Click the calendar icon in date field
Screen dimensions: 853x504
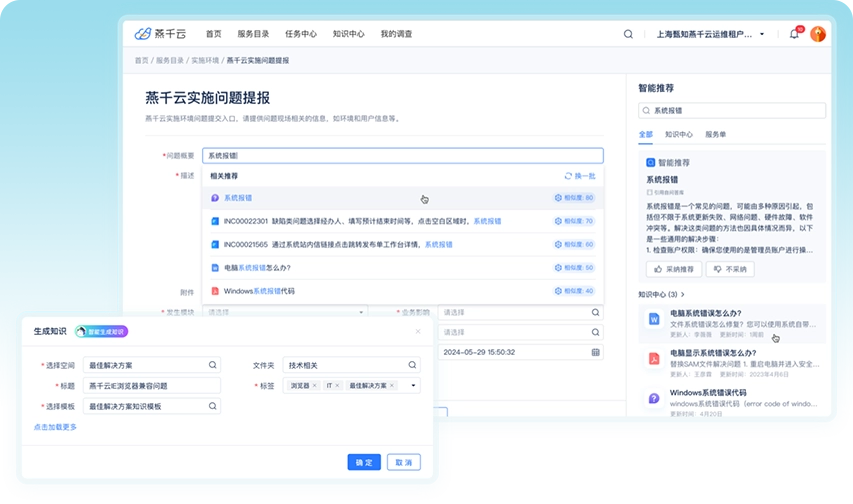coord(596,352)
